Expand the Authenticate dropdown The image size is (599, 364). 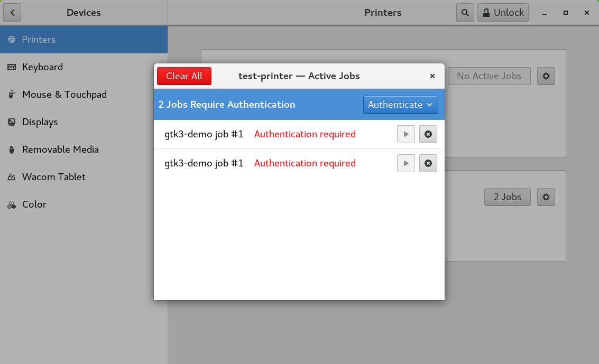coord(400,105)
